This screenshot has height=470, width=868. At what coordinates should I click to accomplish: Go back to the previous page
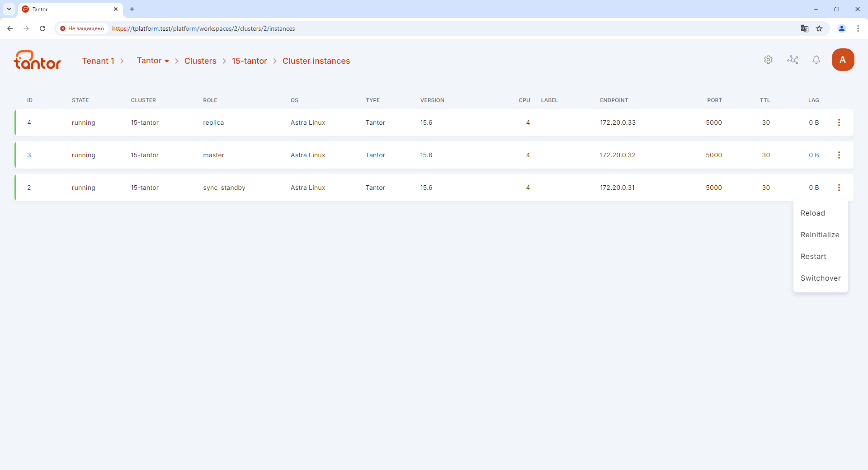pyautogui.click(x=10, y=28)
